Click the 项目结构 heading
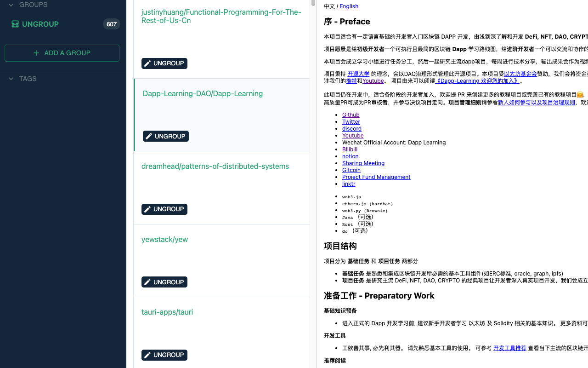The image size is (588, 368). [340, 246]
